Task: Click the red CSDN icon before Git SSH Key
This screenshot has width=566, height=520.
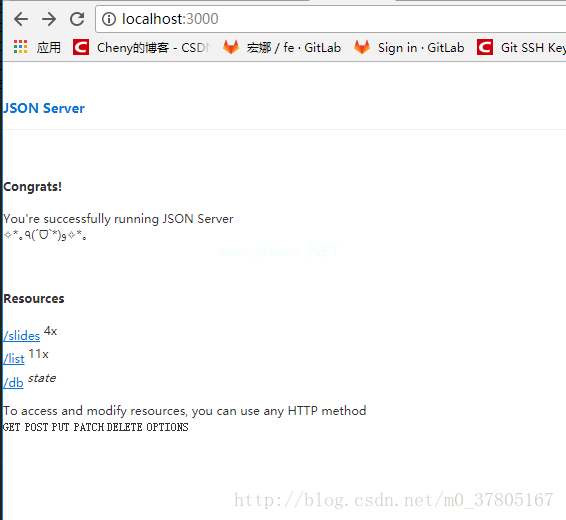Action: pos(485,47)
